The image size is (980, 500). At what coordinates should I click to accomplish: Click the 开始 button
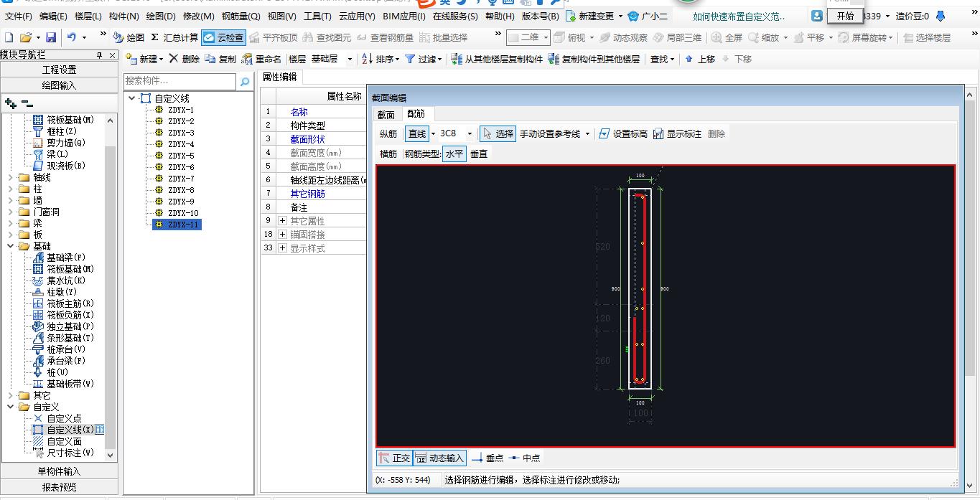click(845, 16)
